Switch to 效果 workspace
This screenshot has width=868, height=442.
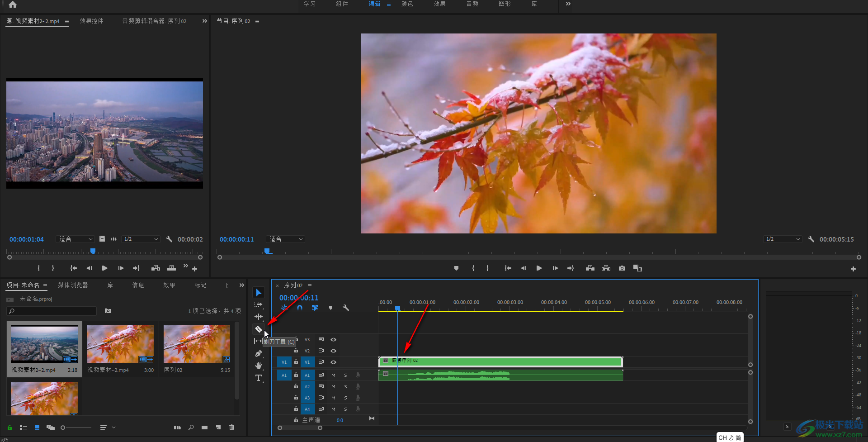point(439,4)
